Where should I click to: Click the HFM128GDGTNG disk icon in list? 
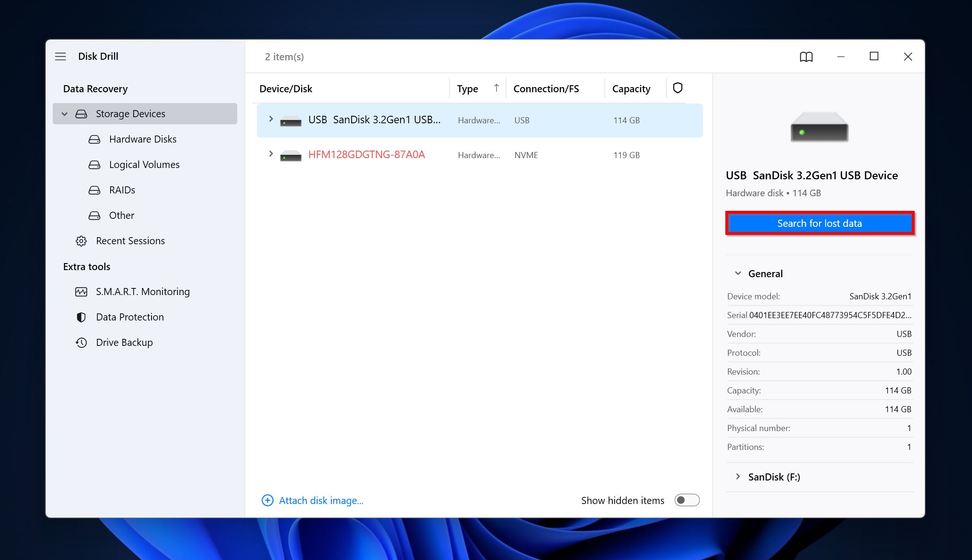[291, 156]
